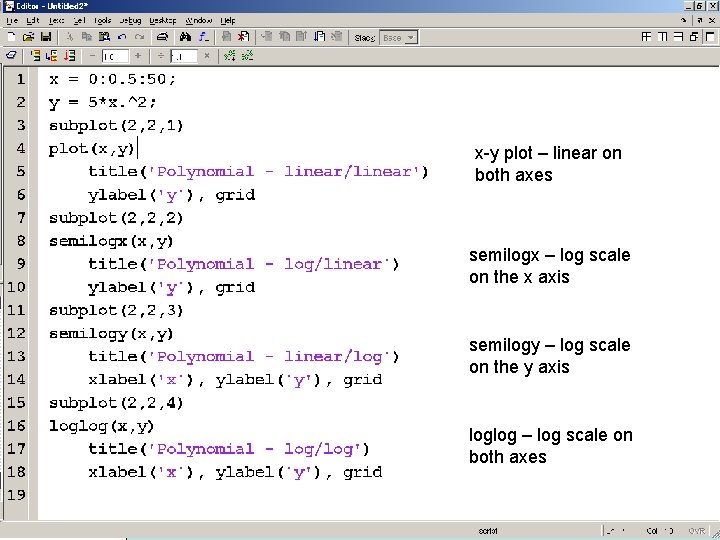Float the documents with the float icon
The image size is (720, 540).
pos(694,37)
